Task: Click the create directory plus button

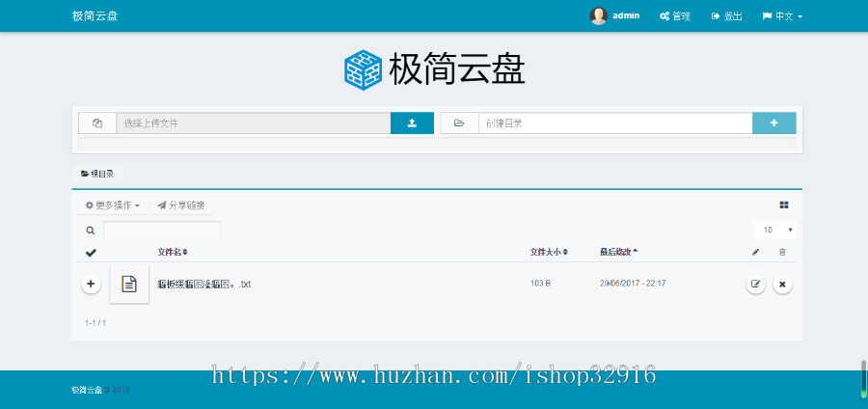Action: coord(773,123)
